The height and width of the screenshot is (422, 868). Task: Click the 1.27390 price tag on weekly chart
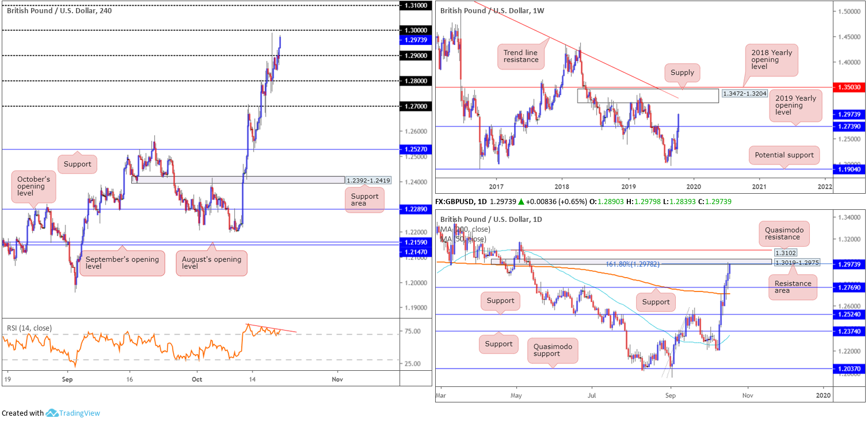[850, 126]
